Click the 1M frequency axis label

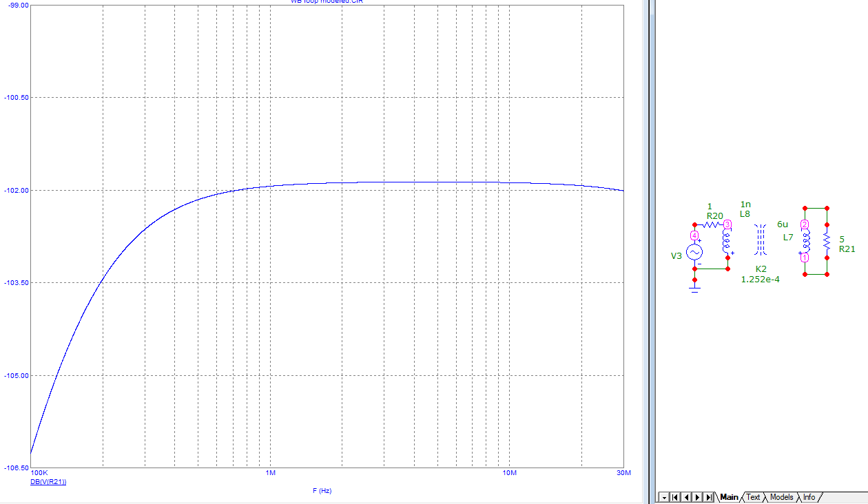270,473
